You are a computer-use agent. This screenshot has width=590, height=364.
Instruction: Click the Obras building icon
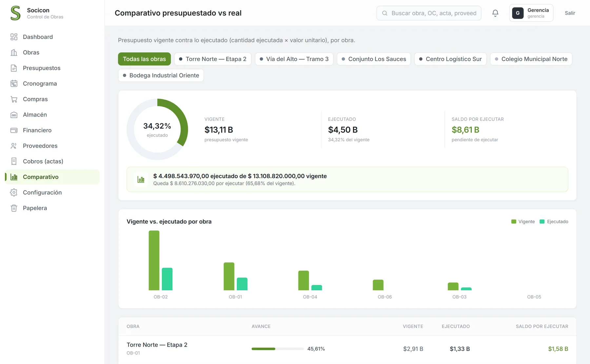coord(14,52)
